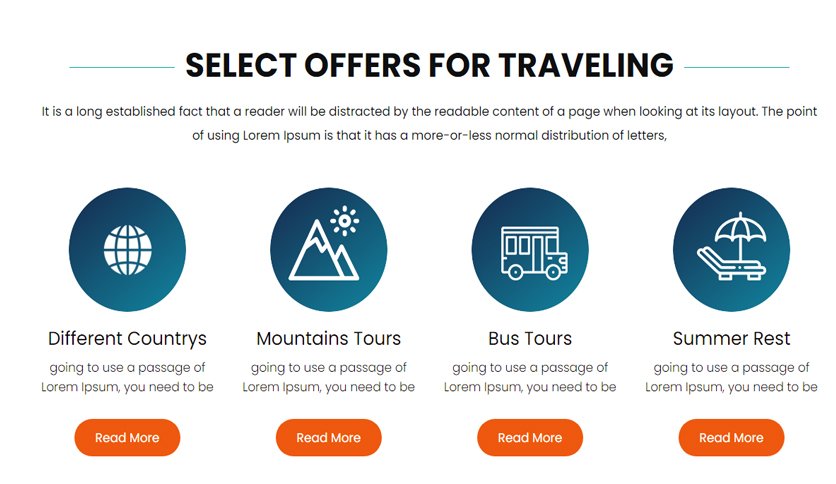The image size is (836, 484).
Task: Click the Summer Rest heading
Action: [732, 339]
